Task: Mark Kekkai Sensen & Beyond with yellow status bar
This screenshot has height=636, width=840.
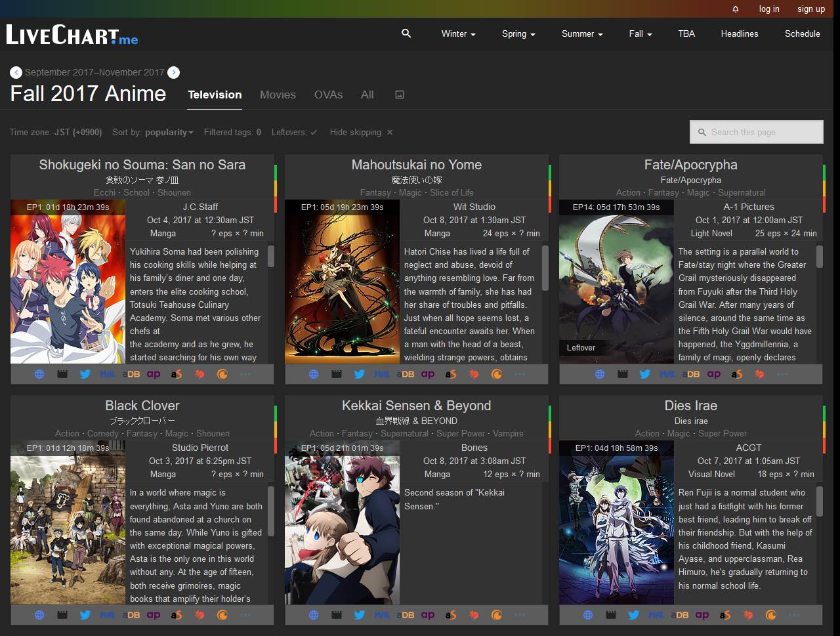Action: 550,429
